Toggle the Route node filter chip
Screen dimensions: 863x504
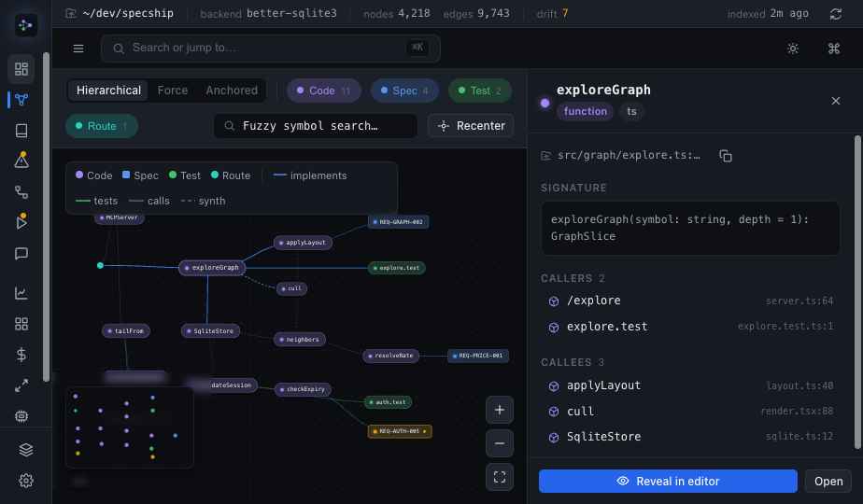coord(101,126)
